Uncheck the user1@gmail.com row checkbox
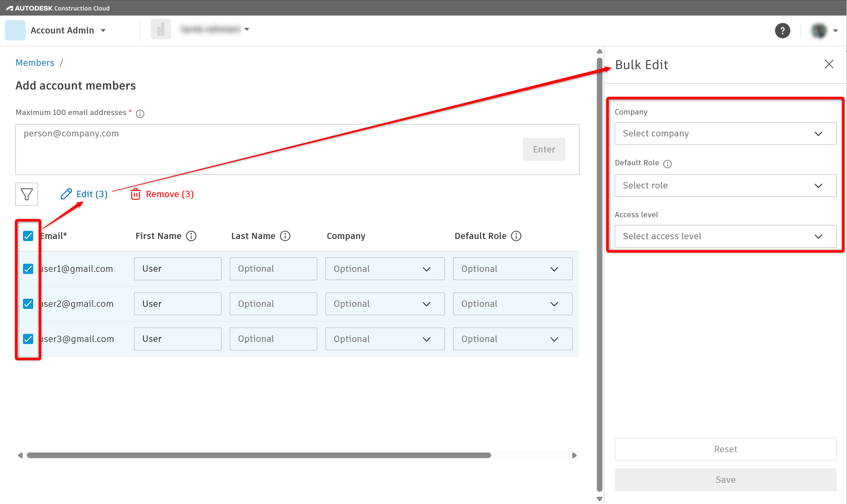This screenshot has height=504, width=847. [28, 269]
